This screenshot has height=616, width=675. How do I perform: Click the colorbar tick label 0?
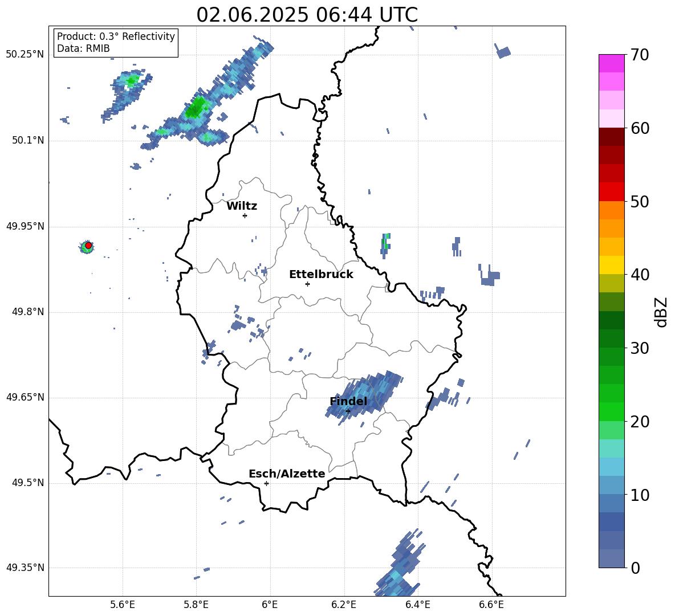[x=635, y=568]
